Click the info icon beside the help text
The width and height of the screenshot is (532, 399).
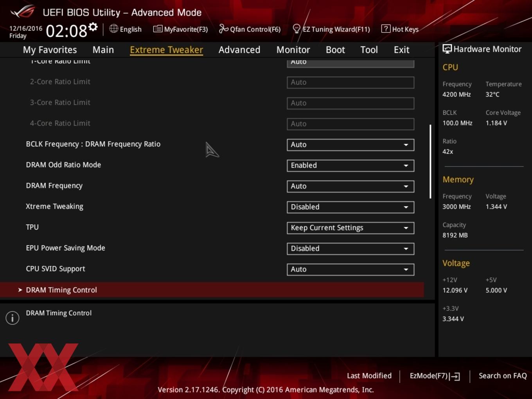[13, 318]
